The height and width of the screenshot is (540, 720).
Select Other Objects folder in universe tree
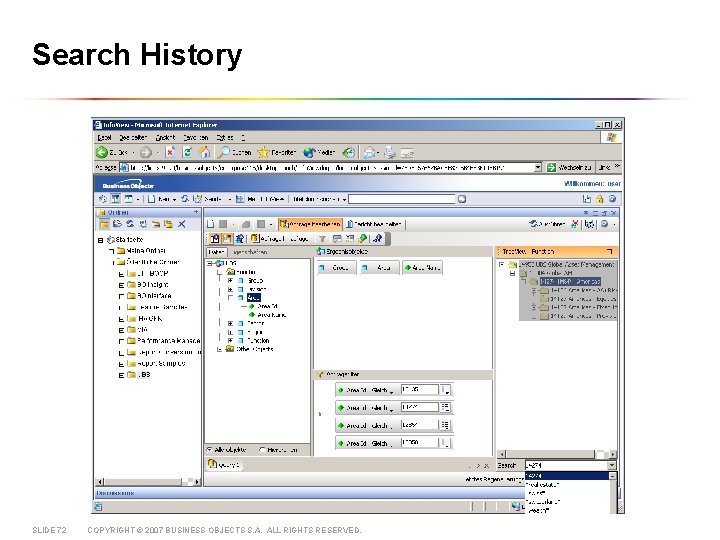[x=254, y=349]
